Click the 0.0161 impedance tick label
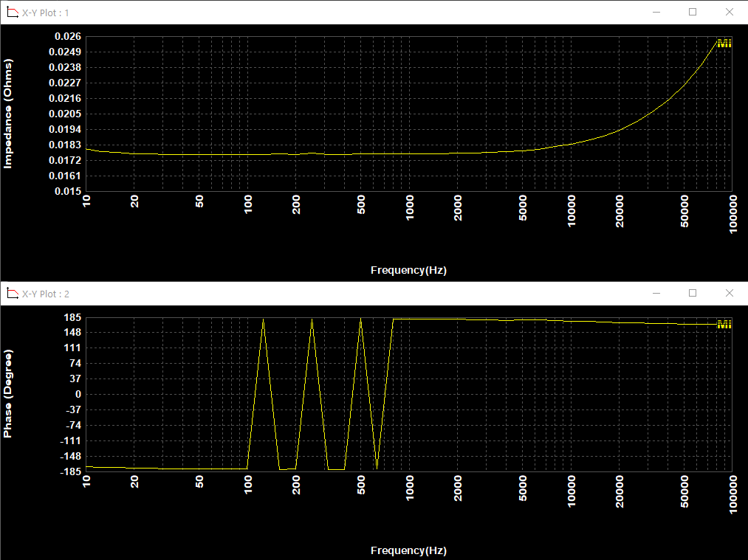Viewport: 748px width, 560px height. [65, 176]
